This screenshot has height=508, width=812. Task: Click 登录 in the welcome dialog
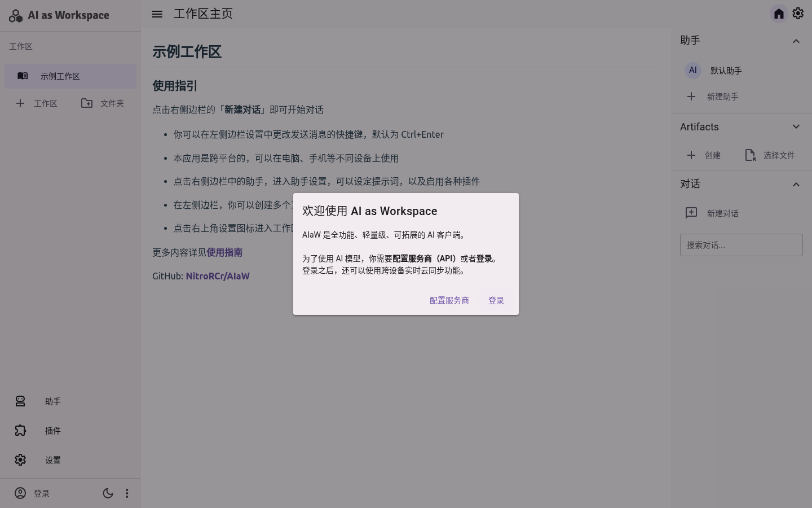point(496,300)
